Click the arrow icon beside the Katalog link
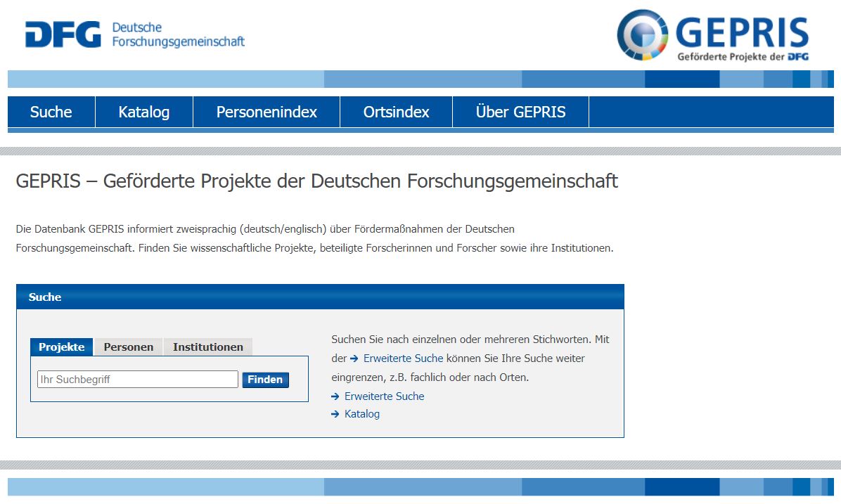The width and height of the screenshot is (841, 504). (x=335, y=414)
